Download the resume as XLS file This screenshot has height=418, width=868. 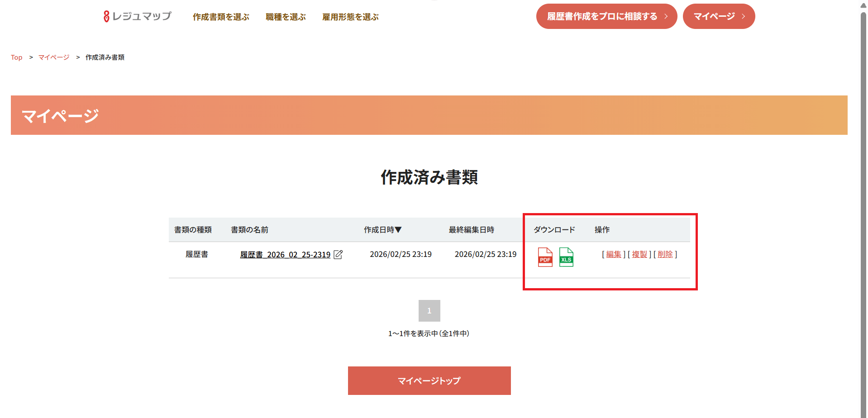[x=566, y=257]
